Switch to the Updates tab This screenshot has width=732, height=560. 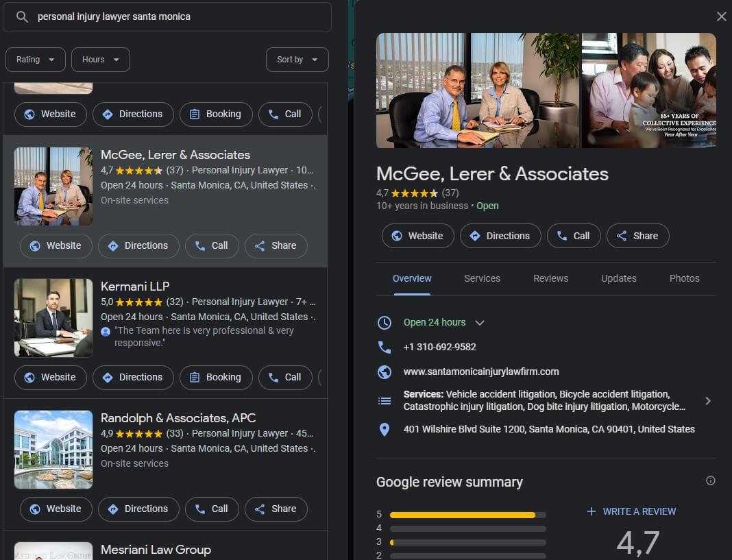tap(618, 279)
